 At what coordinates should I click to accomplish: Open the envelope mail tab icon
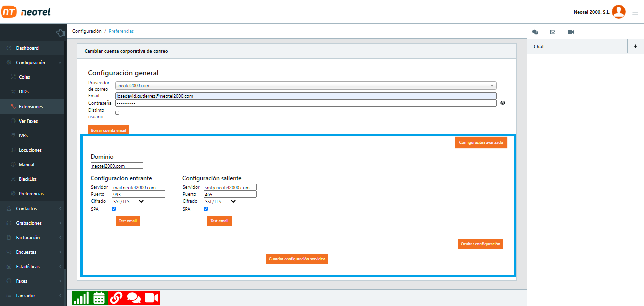553,32
